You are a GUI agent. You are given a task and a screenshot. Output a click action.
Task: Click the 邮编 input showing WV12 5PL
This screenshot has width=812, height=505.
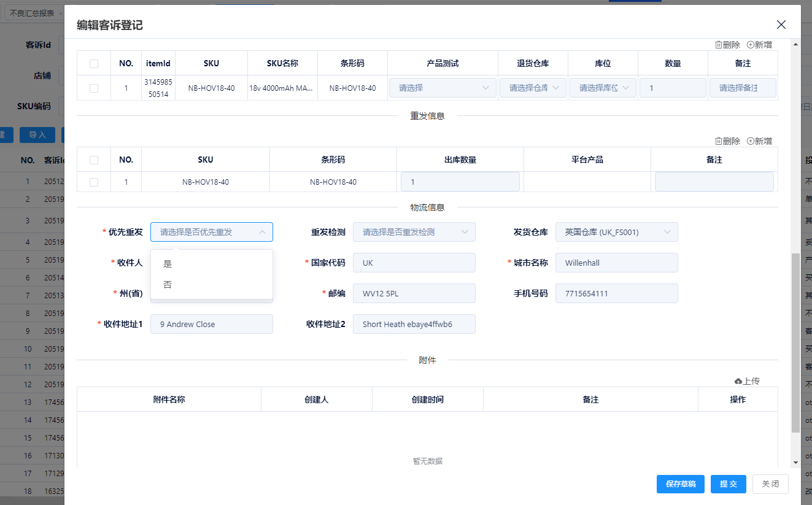[x=414, y=293]
